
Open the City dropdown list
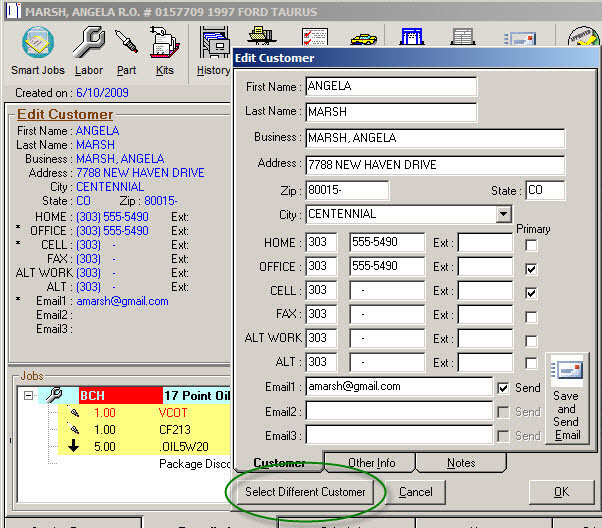point(503,215)
